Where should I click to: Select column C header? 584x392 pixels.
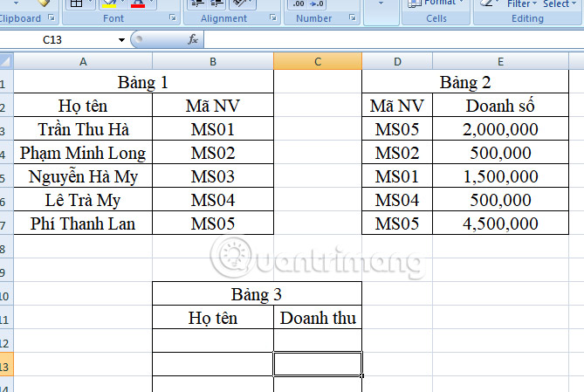(x=318, y=61)
